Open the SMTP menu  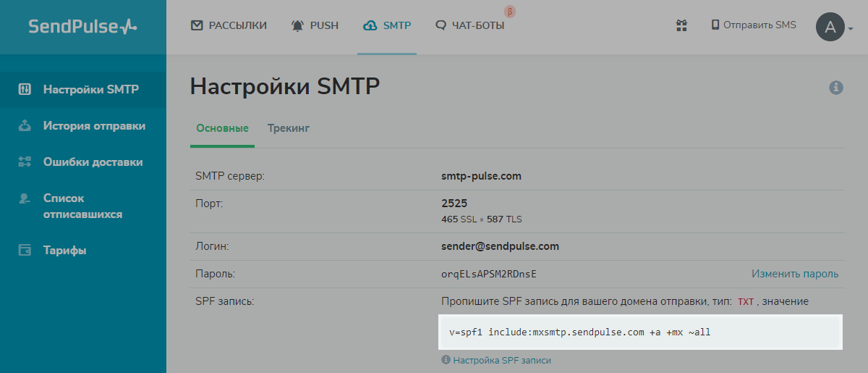tap(387, 25)
